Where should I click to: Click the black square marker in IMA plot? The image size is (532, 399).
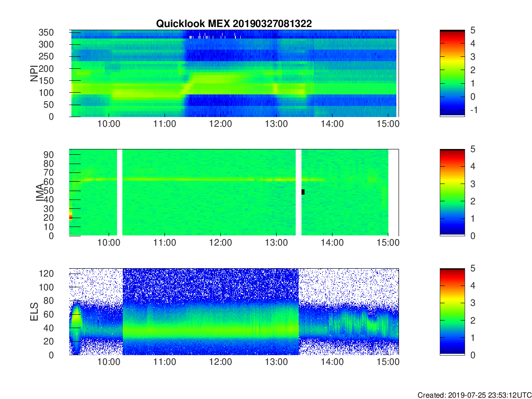coord(303,192)
